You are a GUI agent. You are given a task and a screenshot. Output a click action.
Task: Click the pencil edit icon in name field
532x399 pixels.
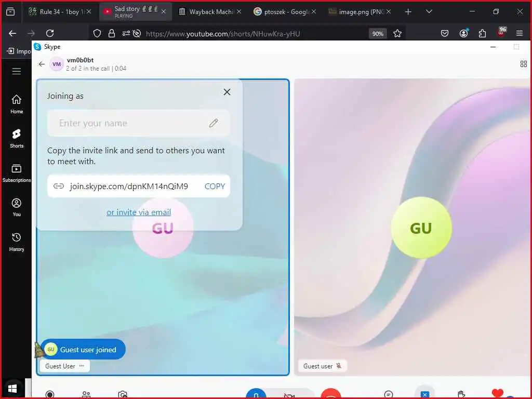point(214,123)
